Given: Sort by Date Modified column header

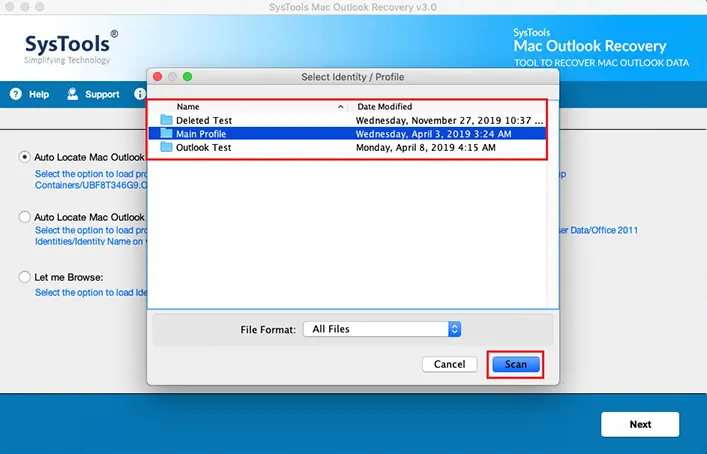Looking at the screenshot, I should point(385,107).
